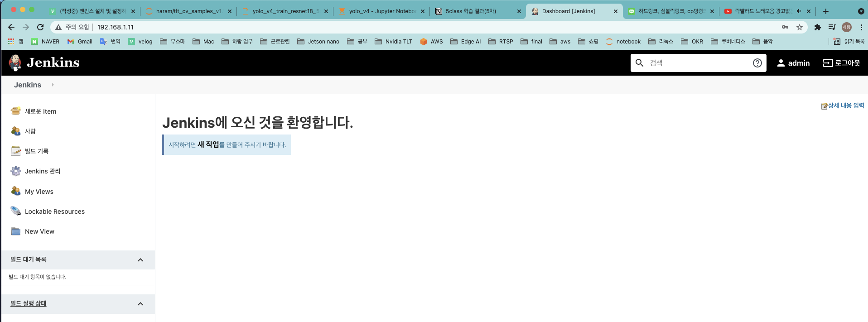This screenshot has height=322, width=868.
Task: Open the 읽기 목록 reading list
Action: click(x=849, y=41)
